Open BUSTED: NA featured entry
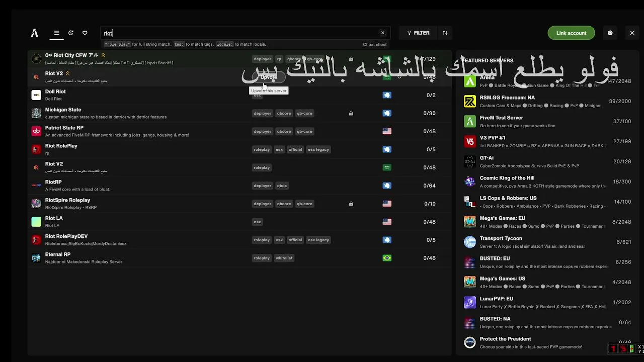This screenshot has width=644, height=362. coord(547,323)
